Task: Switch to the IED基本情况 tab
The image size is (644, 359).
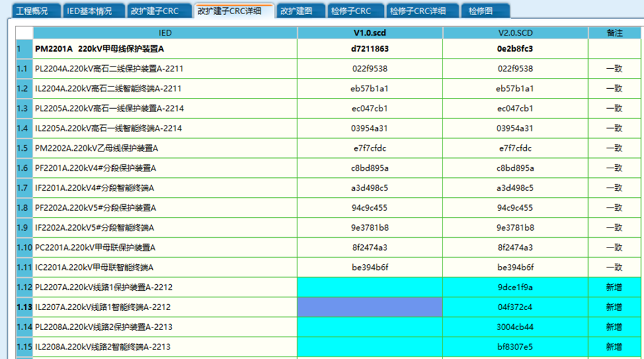Action: pos(90,11)
